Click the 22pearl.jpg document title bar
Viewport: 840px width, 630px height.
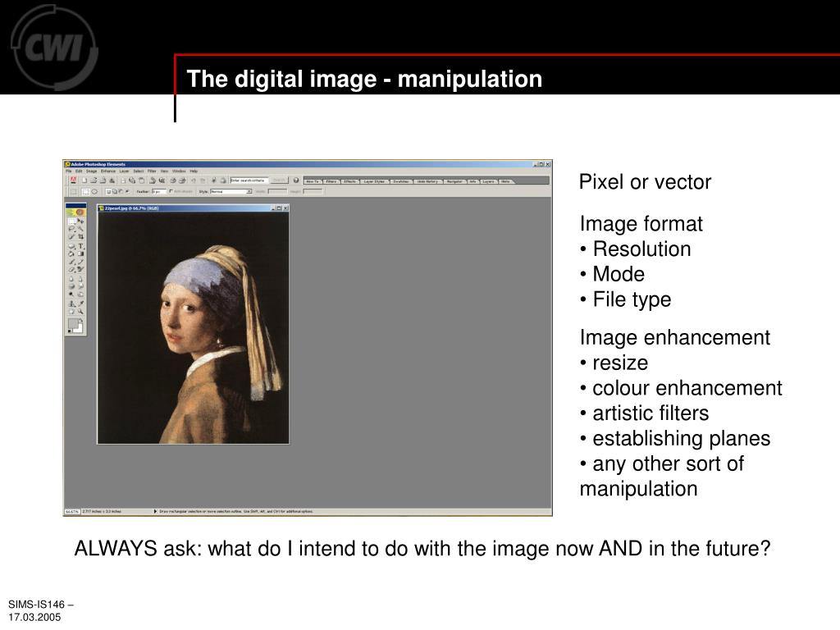[194, 208]
